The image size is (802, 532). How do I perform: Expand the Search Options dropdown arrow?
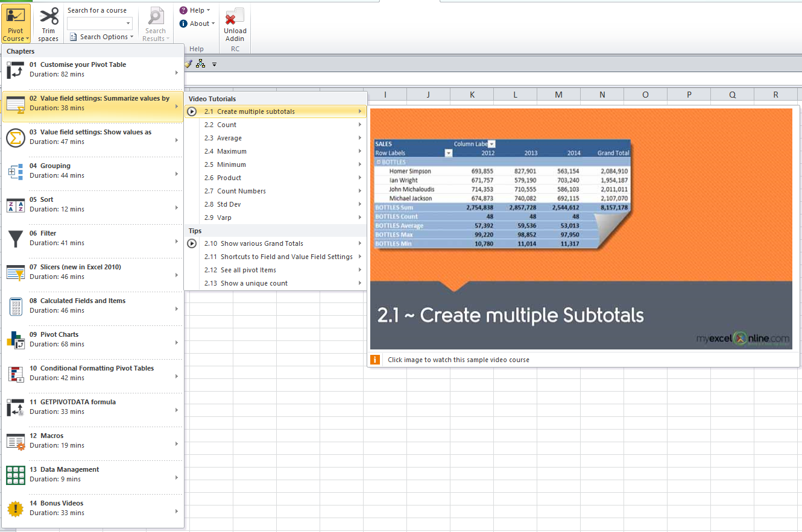coord(132,37)
